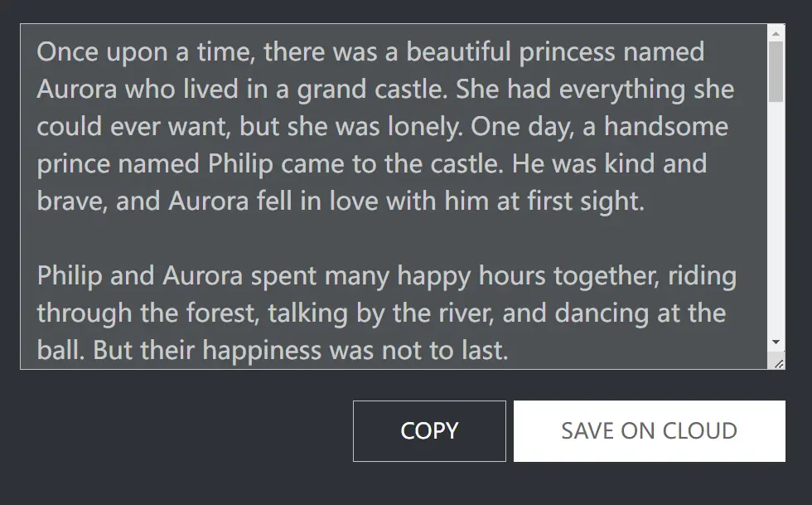The width and height of the screenshot is (812, 505).
Task: Click the word ball near the end
Action: [58, 350]
